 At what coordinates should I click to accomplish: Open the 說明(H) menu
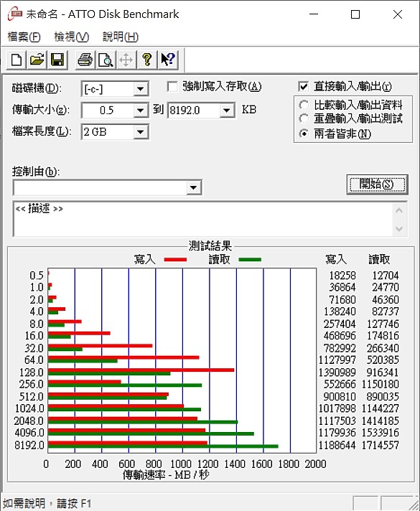coord(121,37)
